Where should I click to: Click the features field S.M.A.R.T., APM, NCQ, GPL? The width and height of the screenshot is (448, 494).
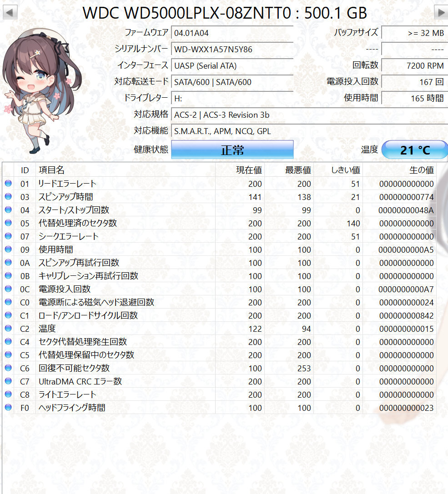click(310, 131)
